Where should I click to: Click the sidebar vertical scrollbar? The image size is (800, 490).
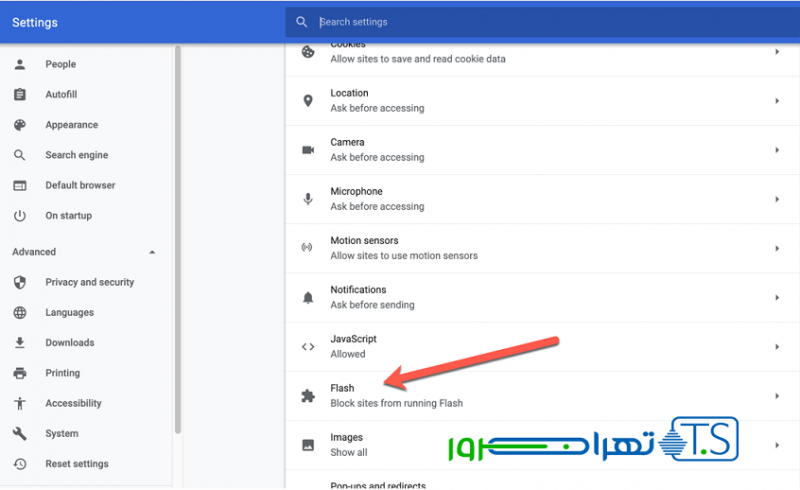click(x=178, y=240)
